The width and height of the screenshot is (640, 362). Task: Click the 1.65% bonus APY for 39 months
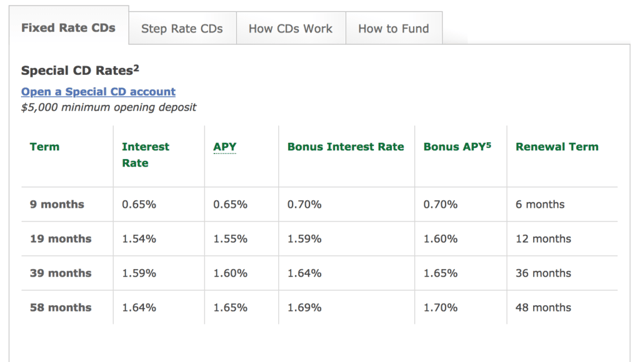coord(440,273)
